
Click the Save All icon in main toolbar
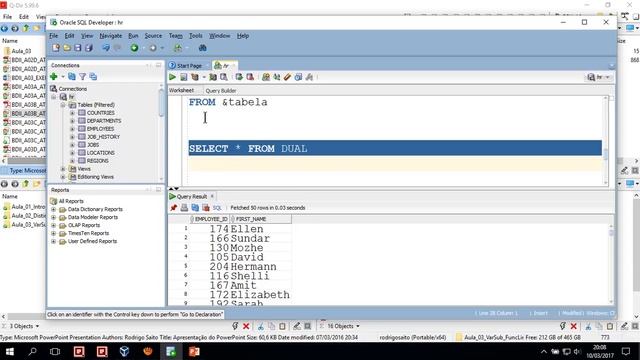coord(89,48)
